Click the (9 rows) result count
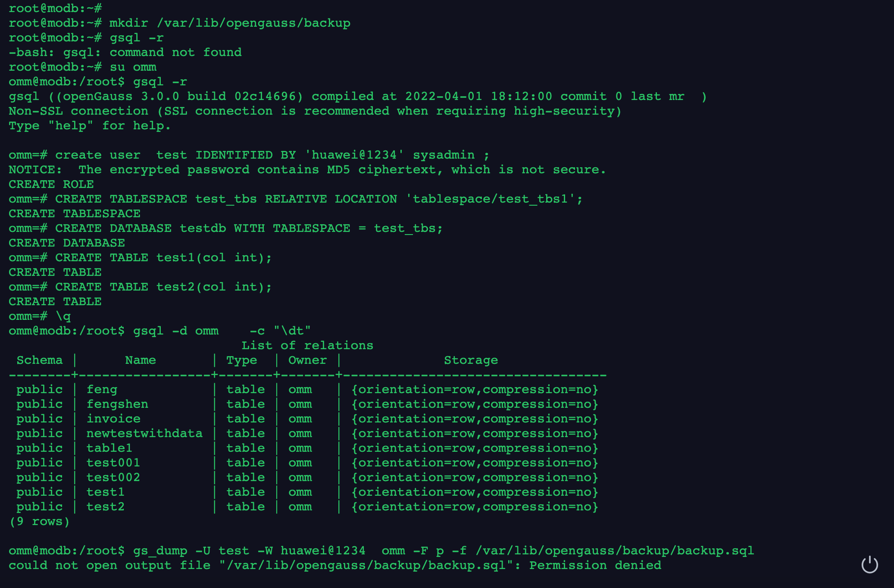 pyautogui.click(x=39, y=521)
